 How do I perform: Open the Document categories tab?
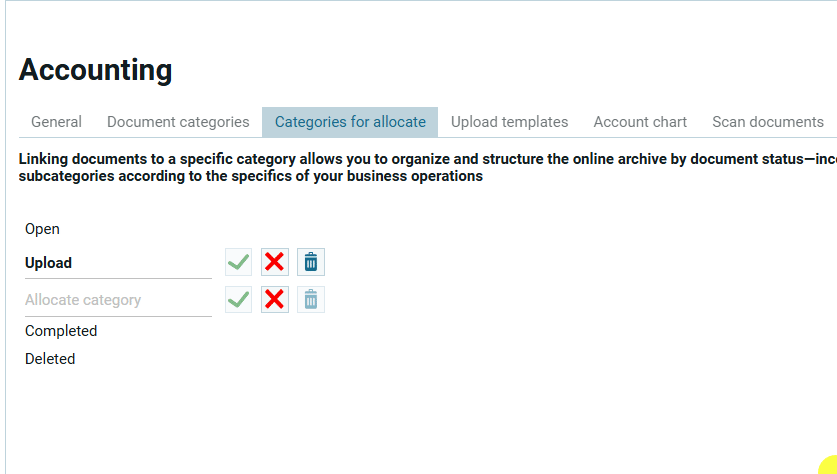coord(178,122)
